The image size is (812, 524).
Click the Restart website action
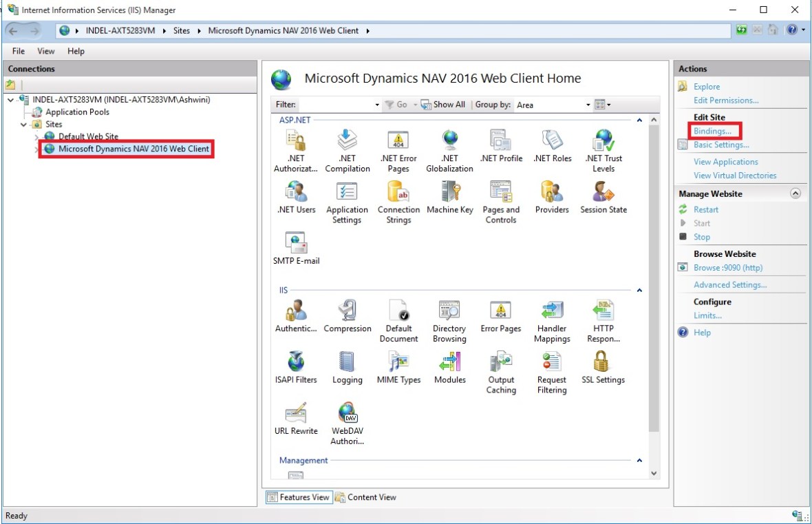(x=706, y=209)
